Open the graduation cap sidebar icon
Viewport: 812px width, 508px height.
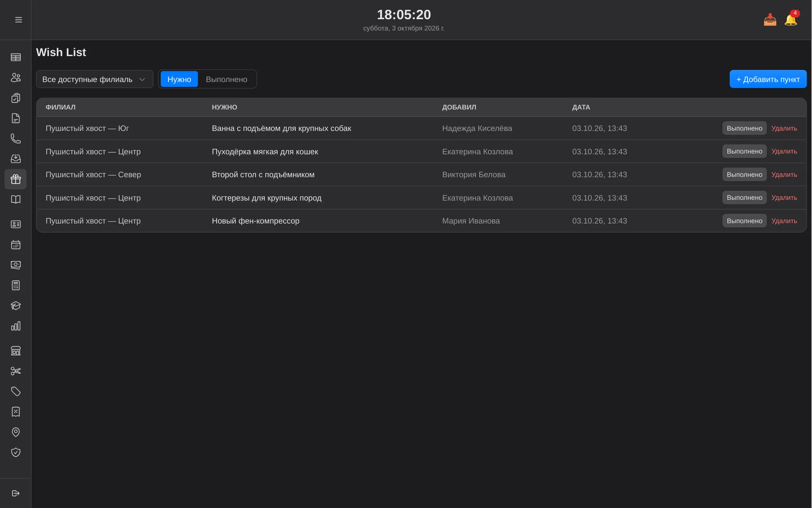15,306
